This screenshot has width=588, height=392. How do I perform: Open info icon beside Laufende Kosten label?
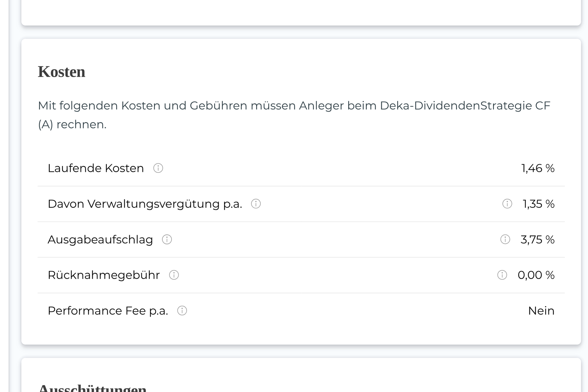158,168
